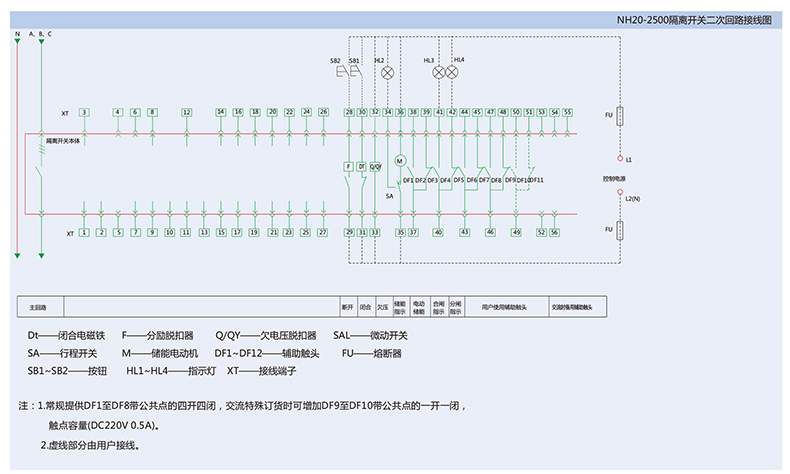Click the F shunt release box
This screenshot has width=790, height=474.
[x=349, y=166]
